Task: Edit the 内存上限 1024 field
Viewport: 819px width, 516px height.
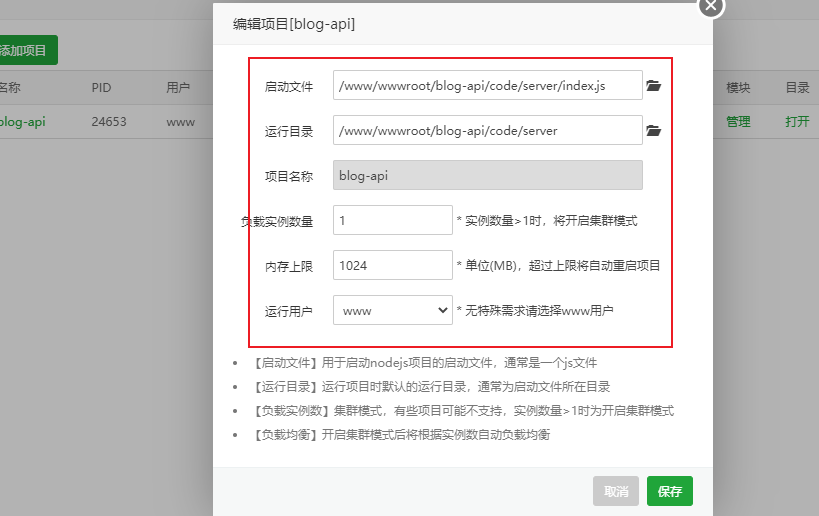Action: click(x=393, y=265)
